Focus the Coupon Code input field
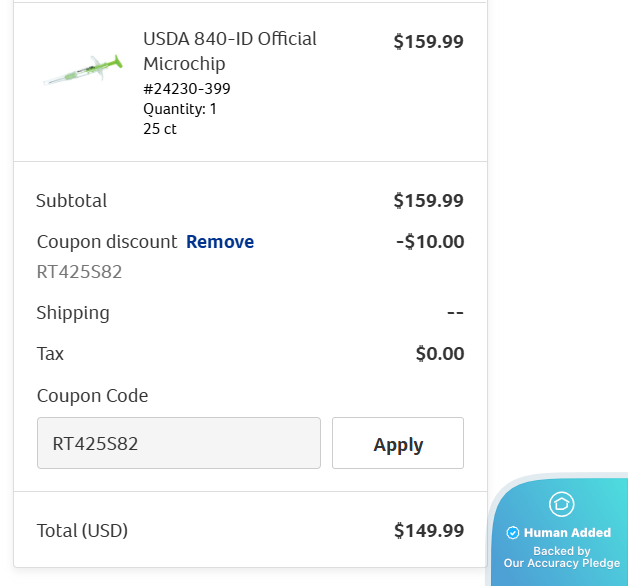The width and height of the screenshot is (628, 586). (x=179, y=443)
